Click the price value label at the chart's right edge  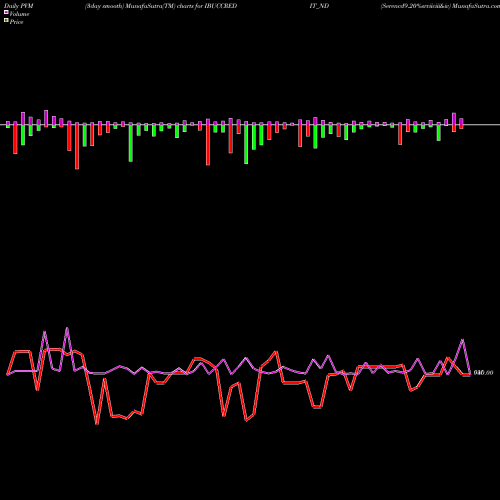coord(483,373)
